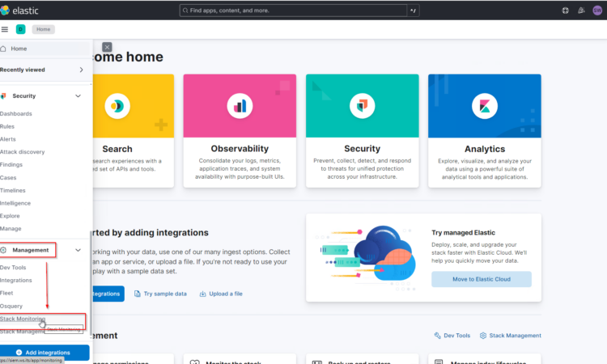
Task: Click the Elastic logo in header
Action: 19,11
